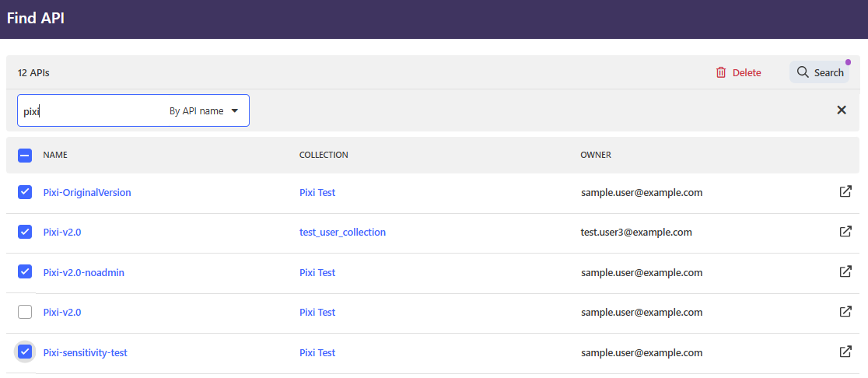Click external link icon for test.user3@example.com row
The width and height of the screenshot is (868, 378).
coord(845,232)
